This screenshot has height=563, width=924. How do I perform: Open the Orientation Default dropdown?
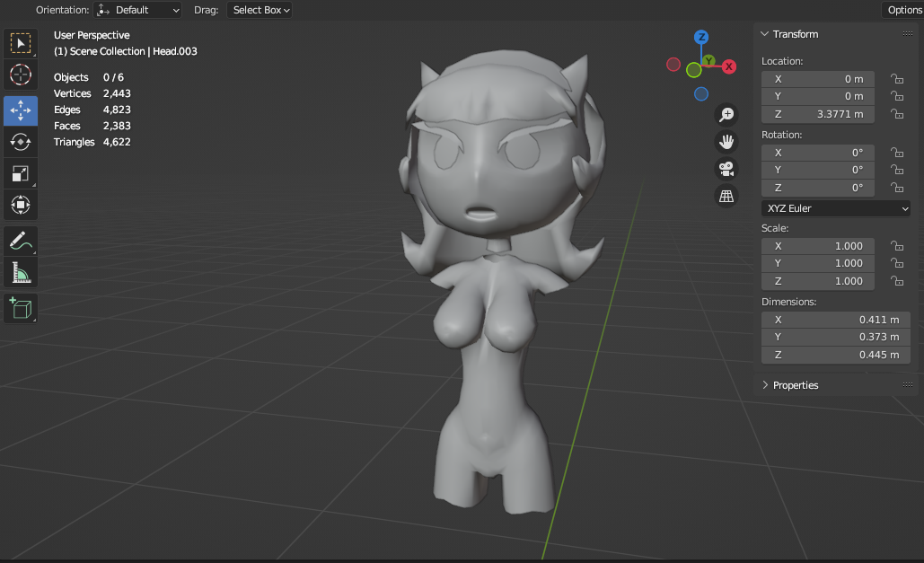[137, 10]
